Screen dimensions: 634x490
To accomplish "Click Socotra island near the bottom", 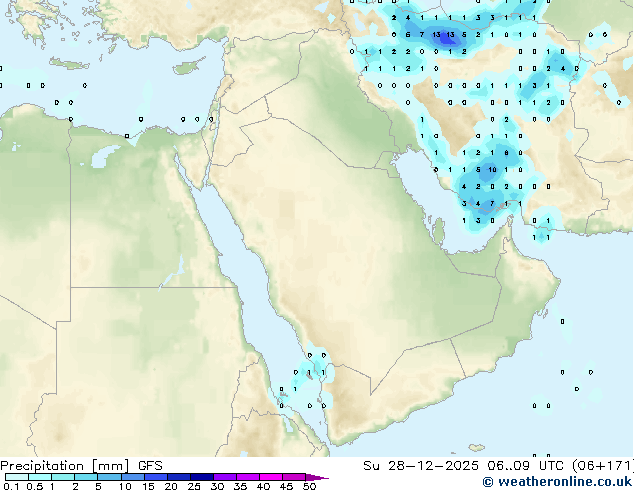I will (x=477, y=448).
